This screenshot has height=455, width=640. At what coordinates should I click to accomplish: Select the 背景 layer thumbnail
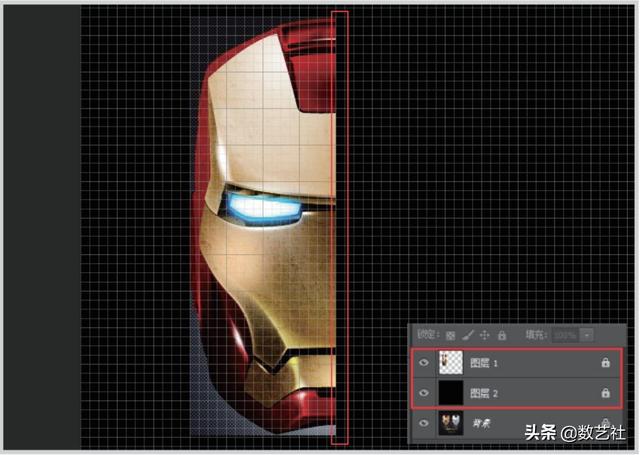point(451,423)
